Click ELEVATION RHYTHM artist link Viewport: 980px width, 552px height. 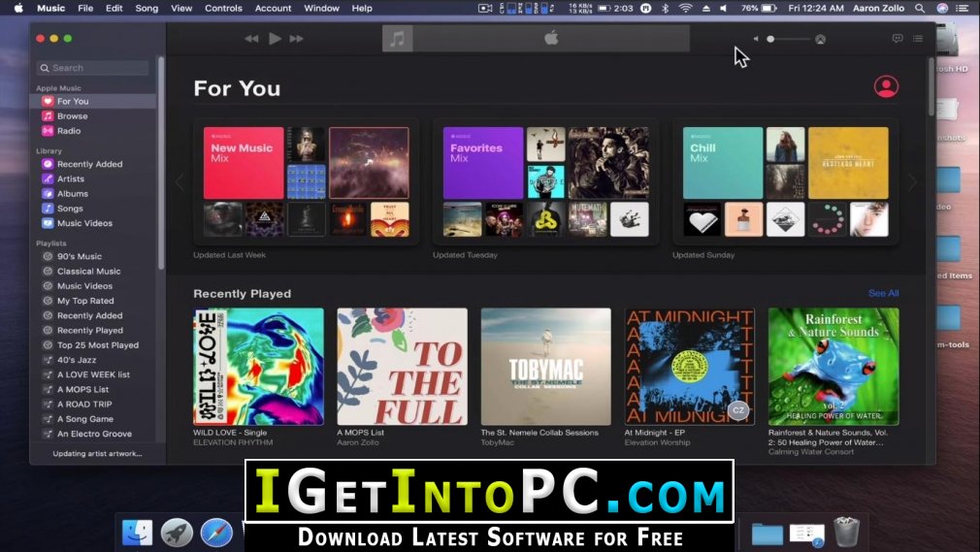coord(233,442)
